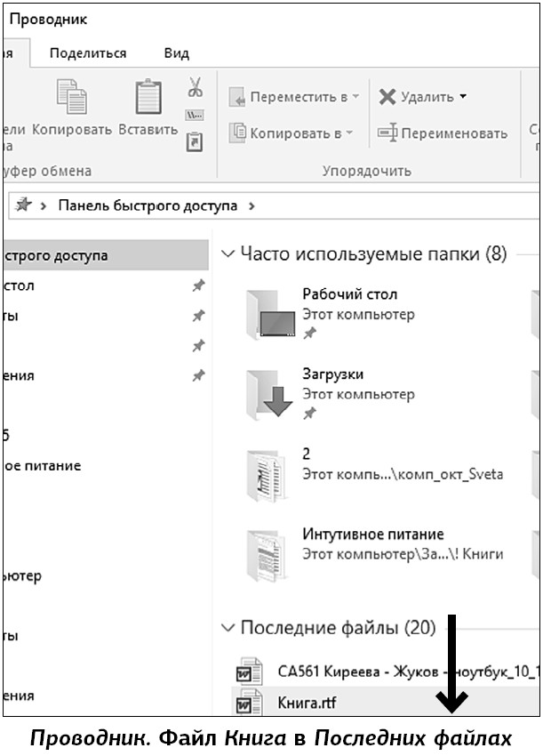
Task: Toggle pin next to the second sidebar item
Action: (199, 316)
